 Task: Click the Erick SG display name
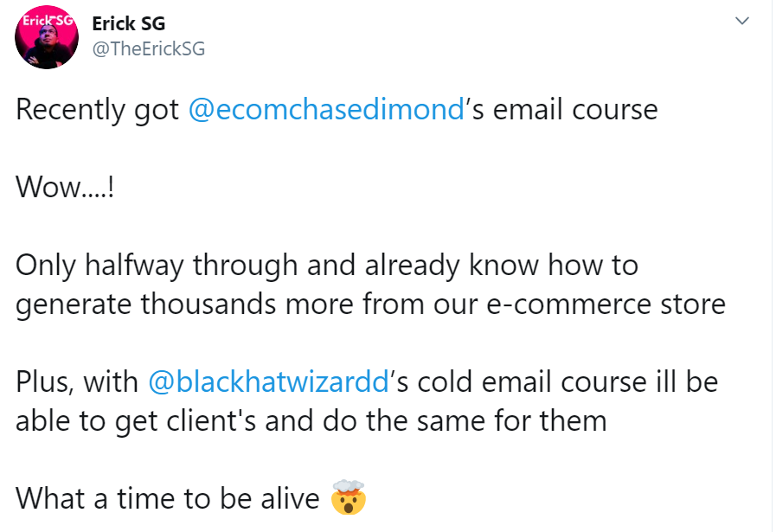point(128,23)
